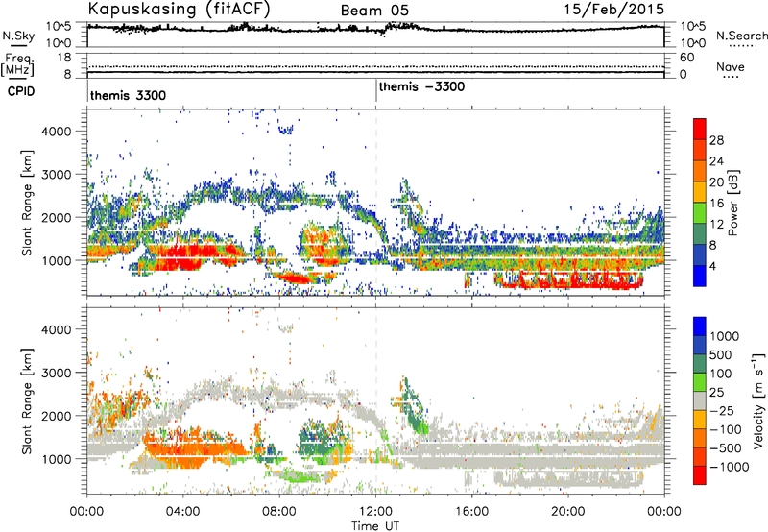Click the dotted line sample under N.Search
This screenshot has width=768, height=532.
click(x=742, y=46)
